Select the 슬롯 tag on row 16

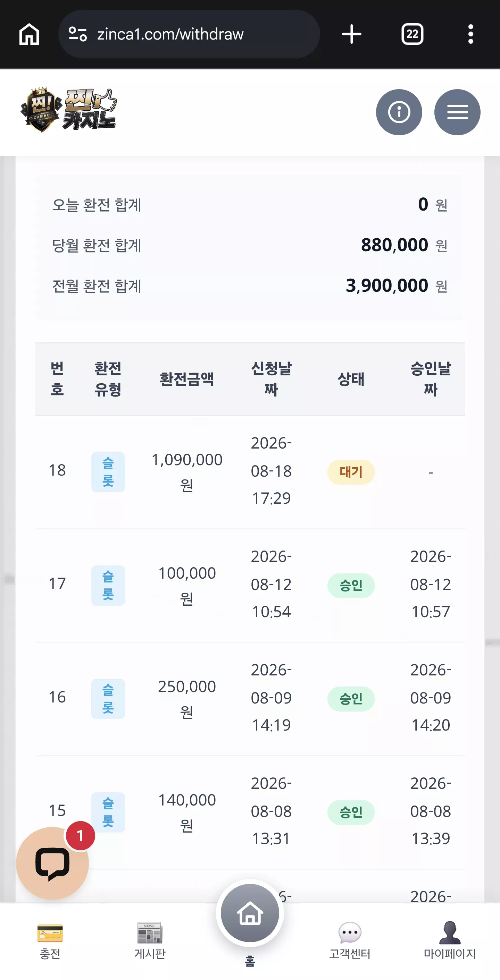click(108, 699)
